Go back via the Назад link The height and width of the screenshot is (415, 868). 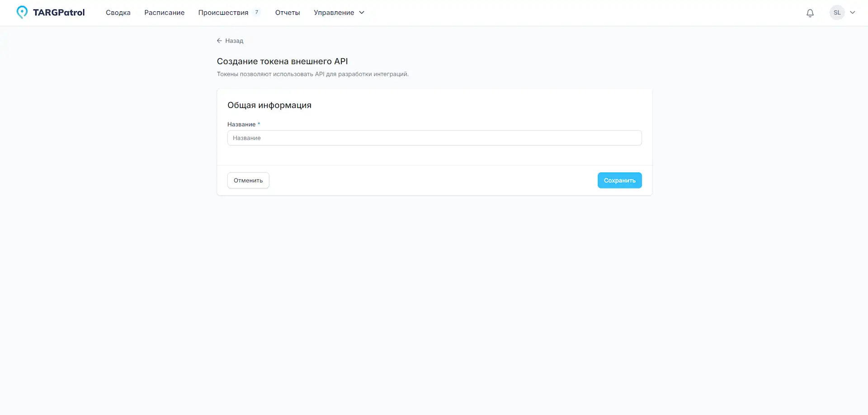coord(230,41)
